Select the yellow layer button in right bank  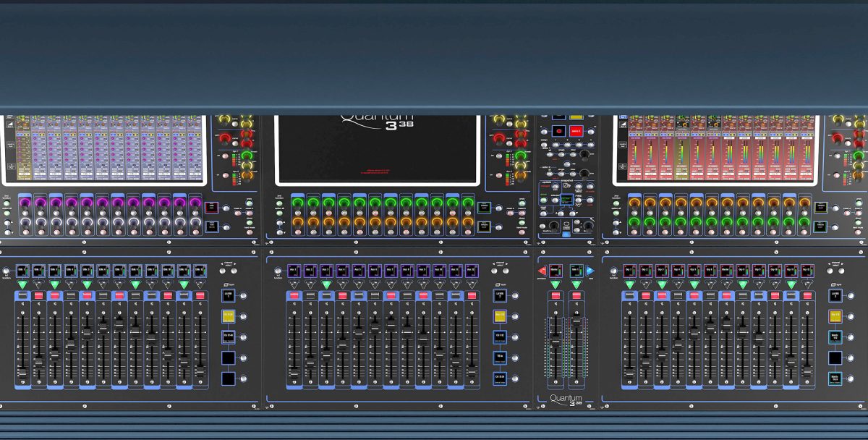(835, 316)
